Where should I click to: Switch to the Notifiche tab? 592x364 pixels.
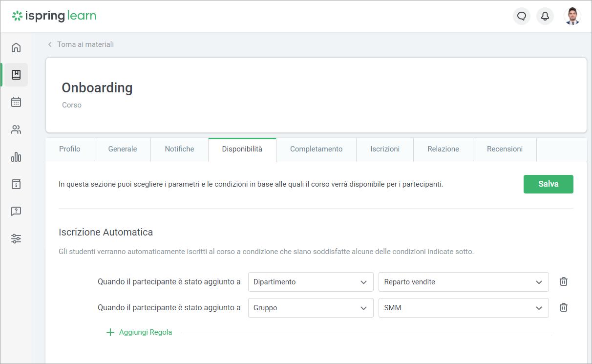(179, 149)
